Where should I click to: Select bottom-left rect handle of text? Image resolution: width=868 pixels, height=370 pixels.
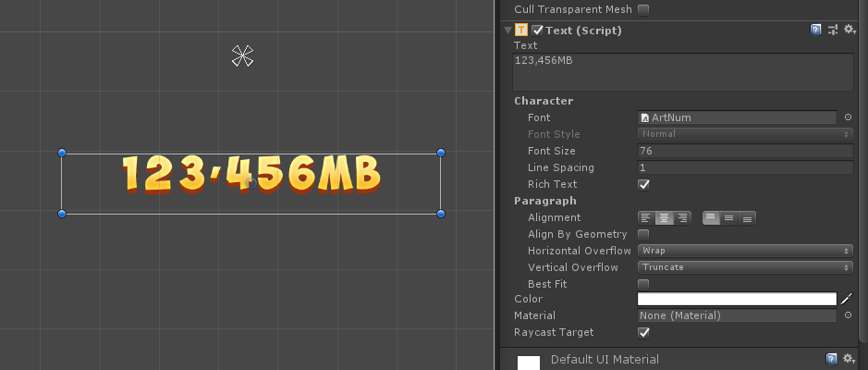pyautogui.click(x=62, y=214)
